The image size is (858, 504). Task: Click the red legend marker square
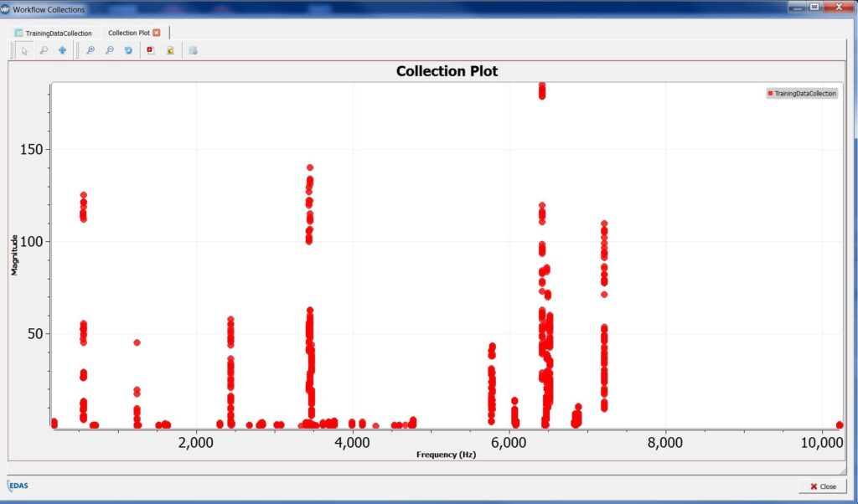click(771, 94)
